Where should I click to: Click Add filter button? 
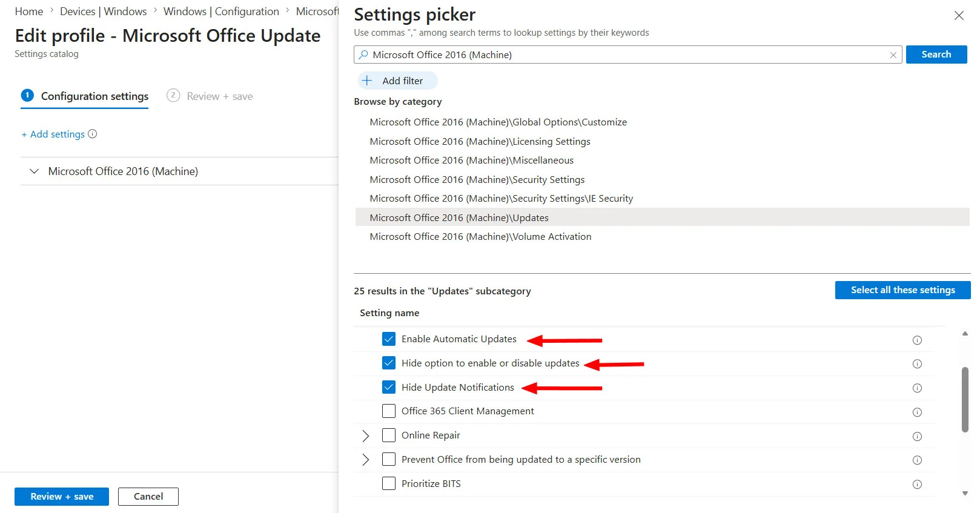[398, 81]
